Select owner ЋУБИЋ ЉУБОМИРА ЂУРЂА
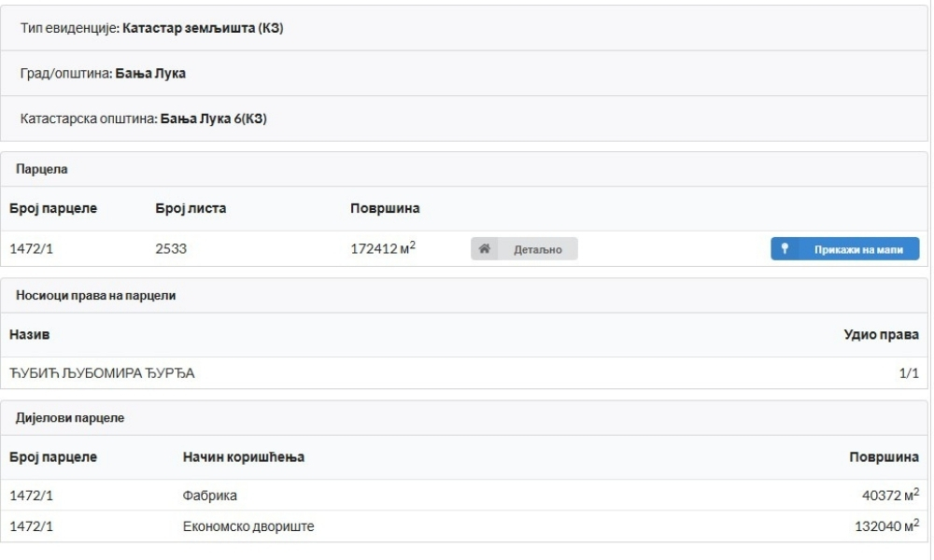This screenshot has height=560, width=934. click(x=102, y=374)
